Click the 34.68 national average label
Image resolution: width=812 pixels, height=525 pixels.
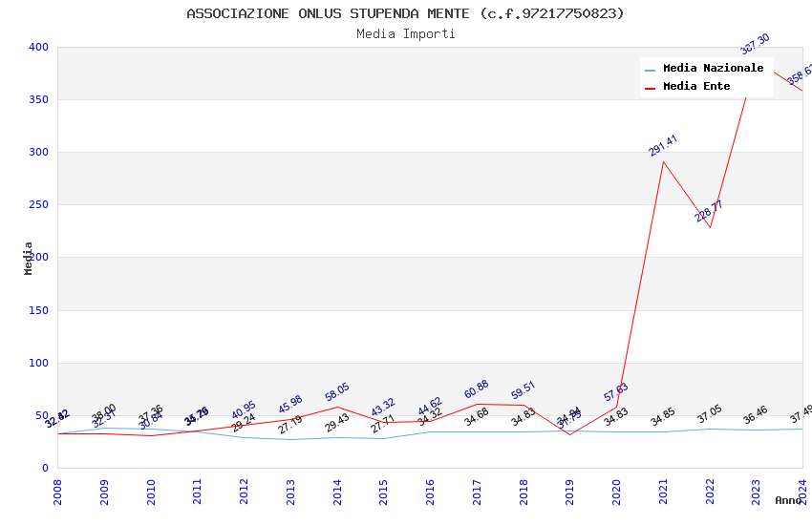click(x=477, y=417)
